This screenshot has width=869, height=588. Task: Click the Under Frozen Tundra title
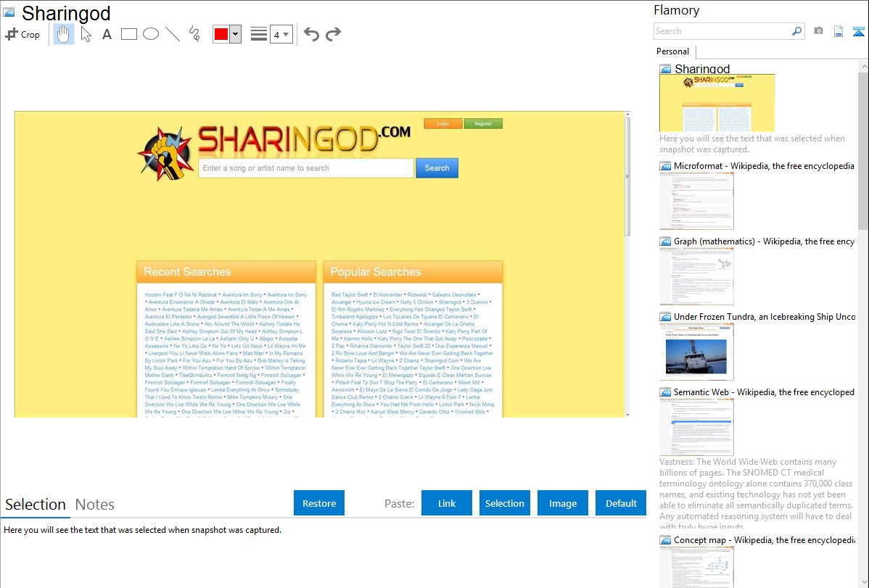point(765,316)
